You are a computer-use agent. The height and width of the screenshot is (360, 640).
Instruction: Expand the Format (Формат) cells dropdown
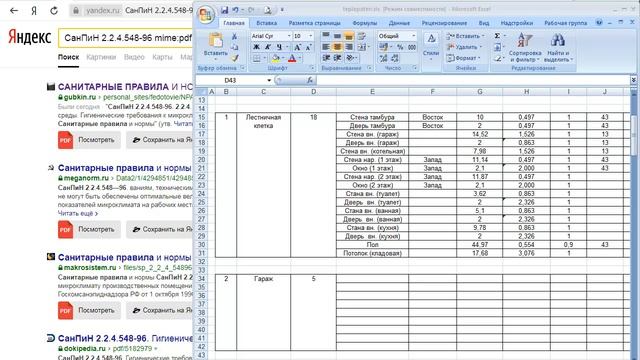(479, 58)
